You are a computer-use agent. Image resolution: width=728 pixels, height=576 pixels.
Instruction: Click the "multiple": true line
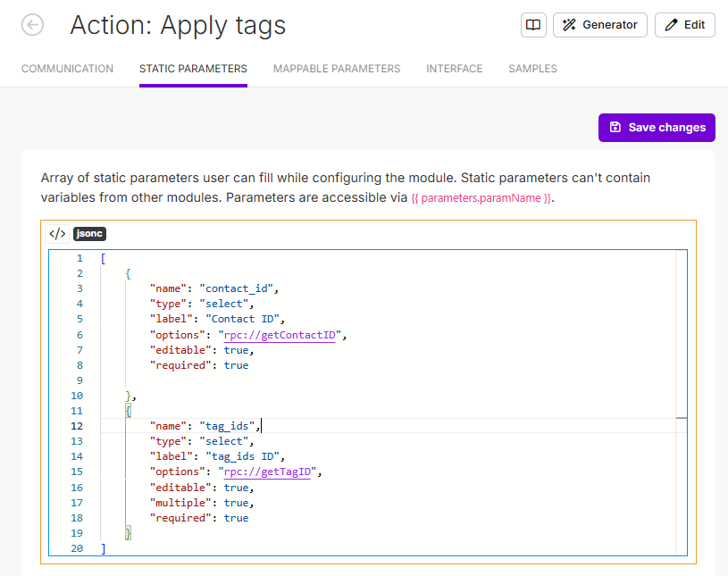[201, 503]
